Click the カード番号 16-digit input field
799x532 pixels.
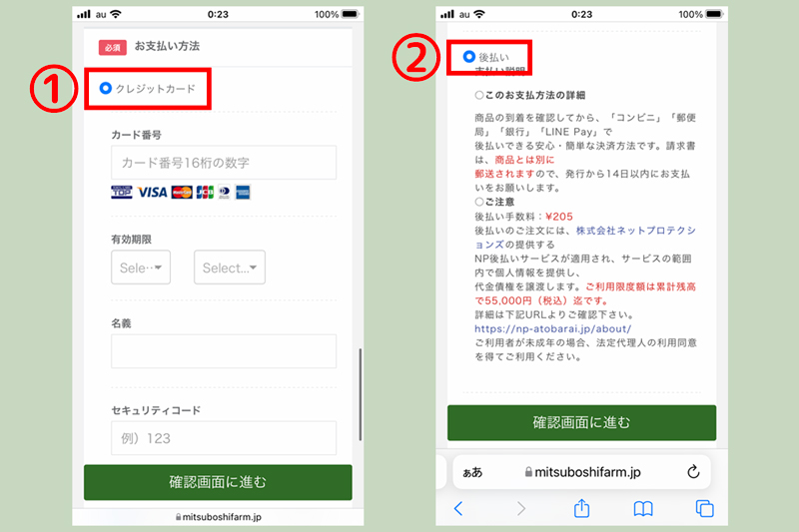click(x=224, y=163)
